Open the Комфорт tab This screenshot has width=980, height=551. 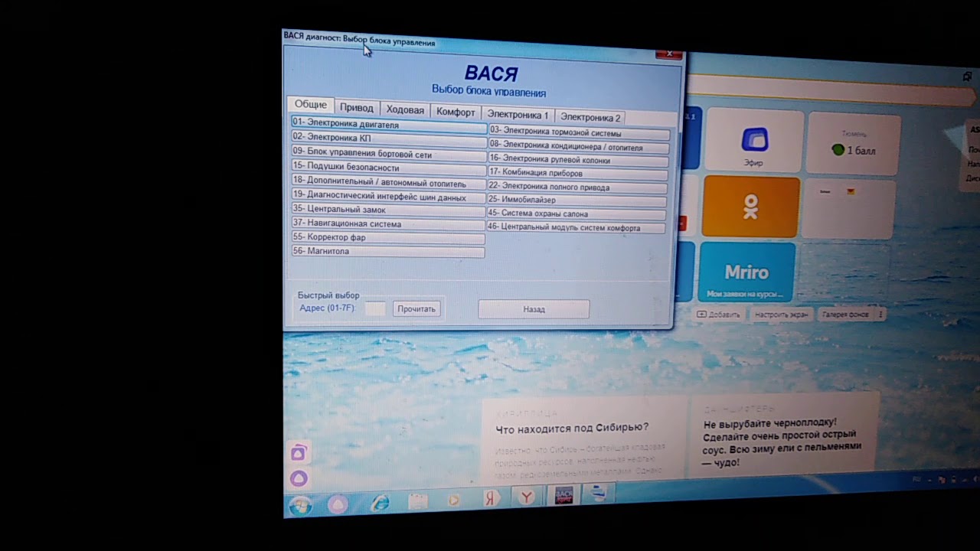click(x=456, y=112)
